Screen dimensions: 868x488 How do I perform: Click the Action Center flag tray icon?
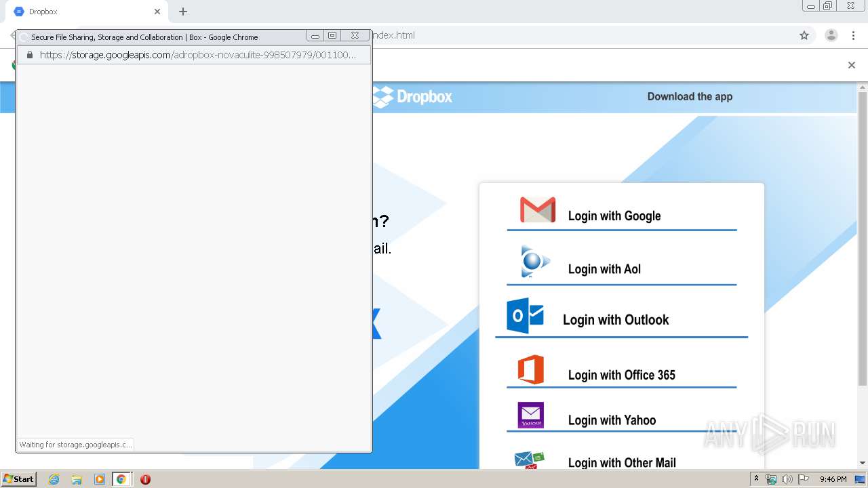click(804, 479)
